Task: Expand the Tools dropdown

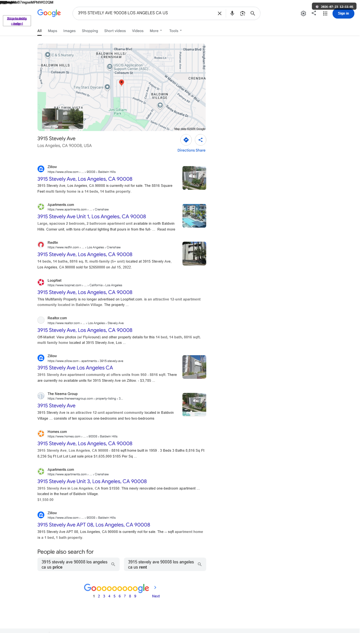Action: (175, 31)
